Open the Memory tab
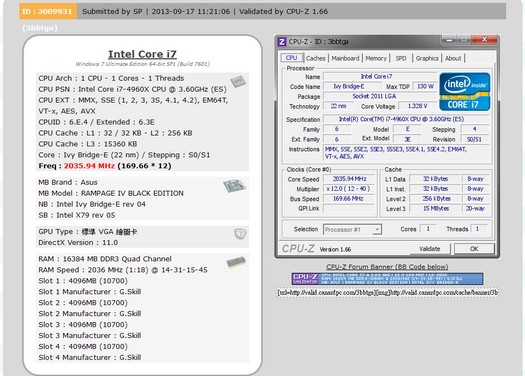The width and height of the screenshot is (525, 376). [x=376, y=58]
